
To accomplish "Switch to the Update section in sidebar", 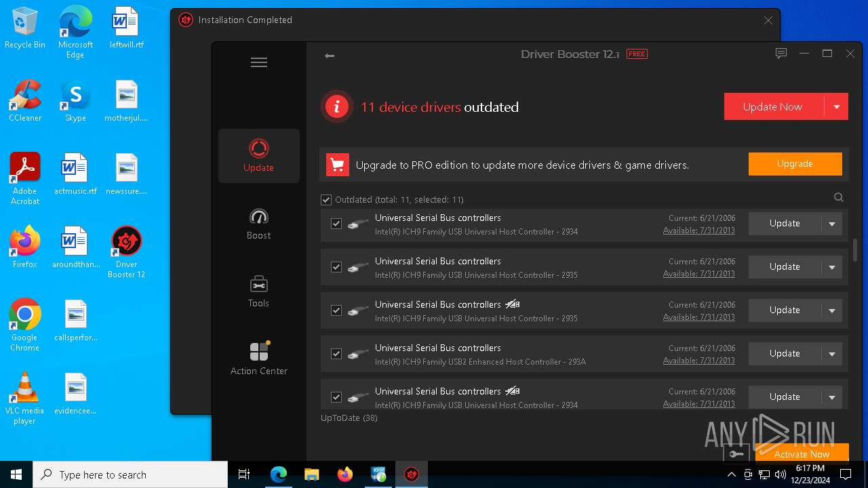I will pyautogui.click(x=259, y=156).
